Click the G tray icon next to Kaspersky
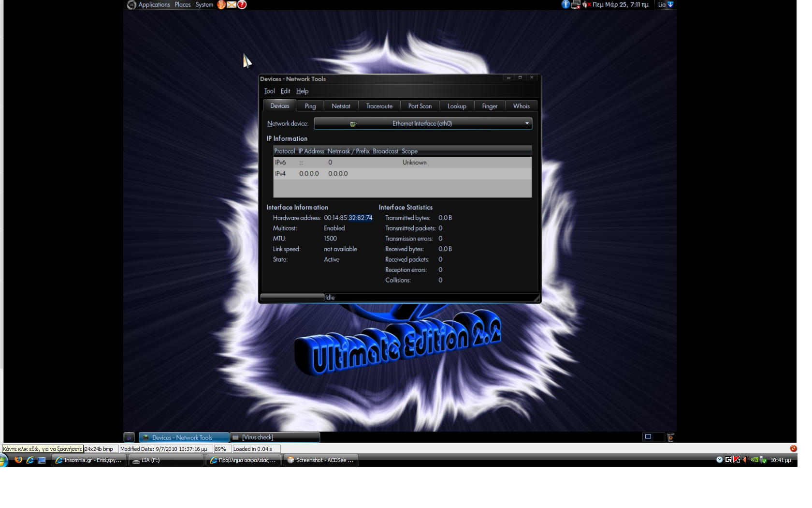 click(728, 460)
